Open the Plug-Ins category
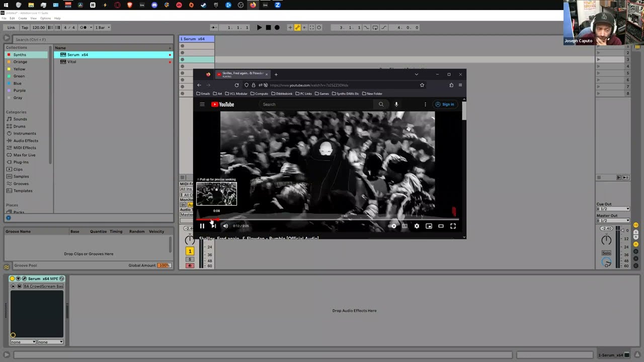The width and height of the screenshot is (644, 362). [x=27, y=162]
